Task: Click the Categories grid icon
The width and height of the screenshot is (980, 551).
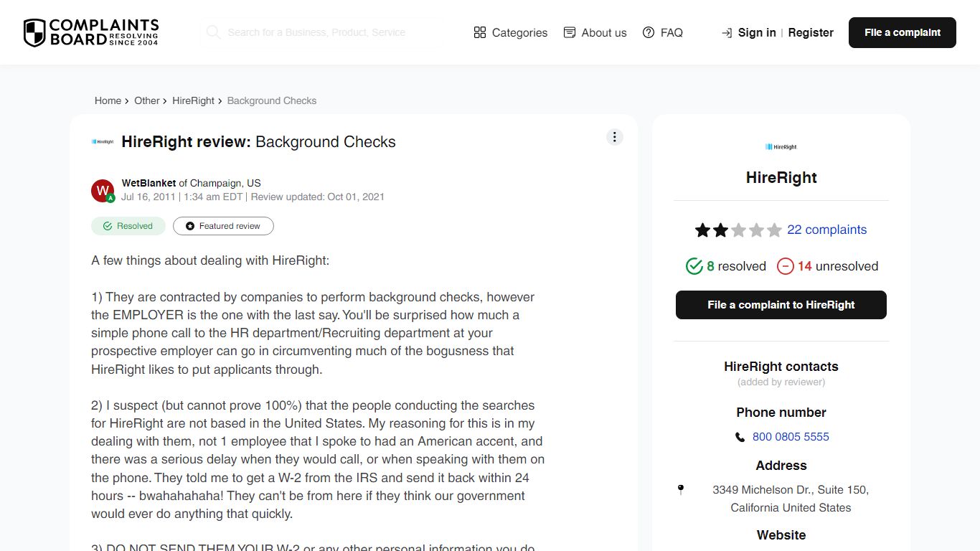Action: (480, 32)
